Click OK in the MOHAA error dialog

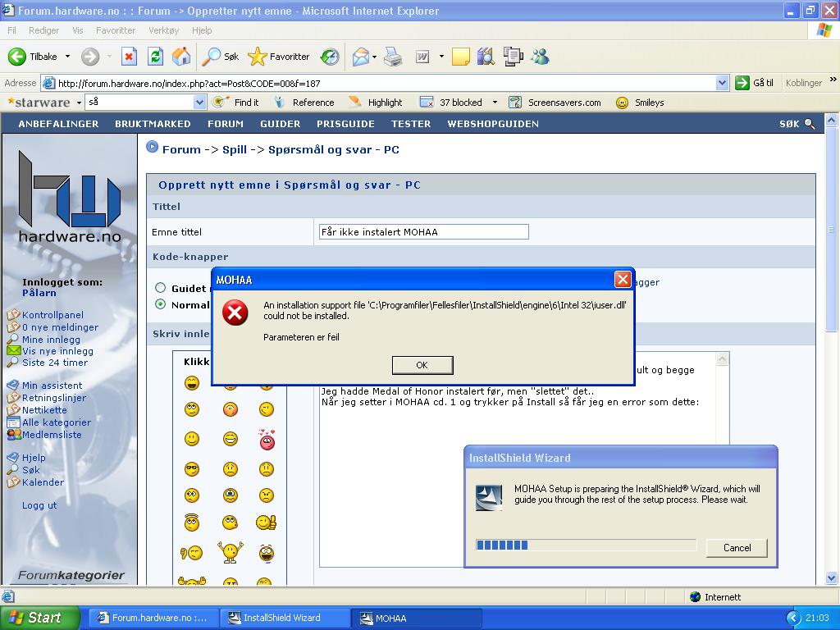422,365
